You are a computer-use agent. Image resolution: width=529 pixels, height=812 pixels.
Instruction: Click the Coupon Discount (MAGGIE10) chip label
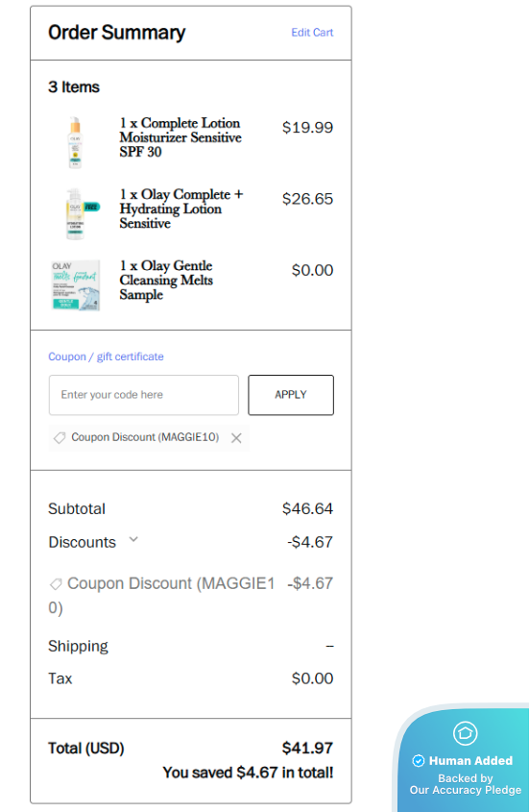(145, 437)
